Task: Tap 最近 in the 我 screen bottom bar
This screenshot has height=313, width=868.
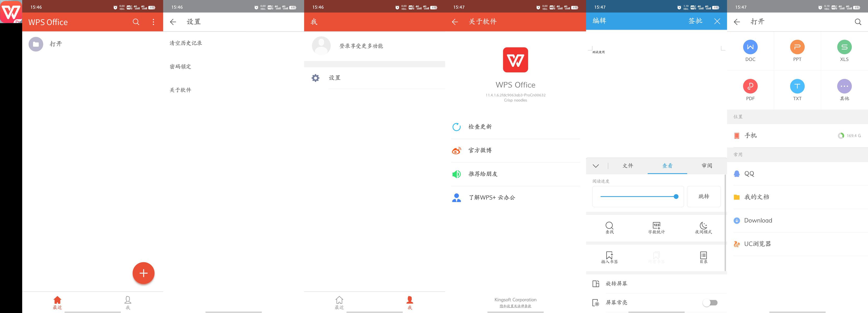Action: tap(339, 303)
